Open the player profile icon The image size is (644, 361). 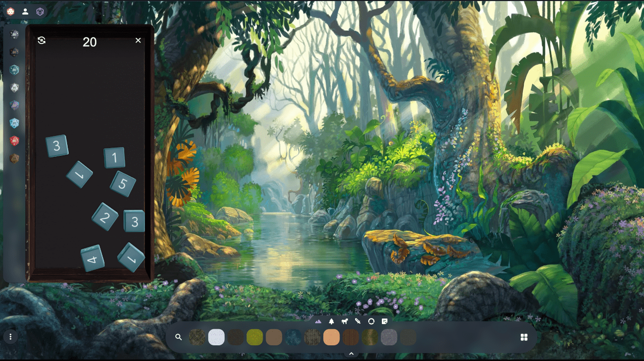tap(25, 12)
